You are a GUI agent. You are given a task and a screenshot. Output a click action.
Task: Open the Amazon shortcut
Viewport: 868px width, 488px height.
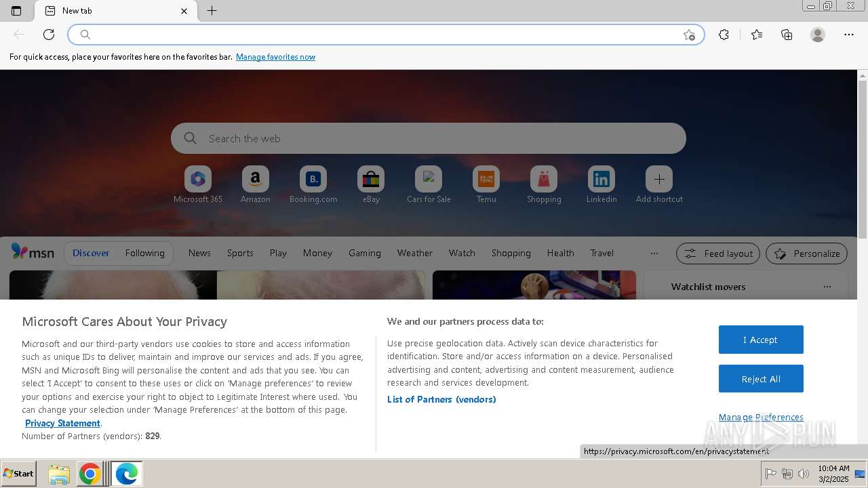point(256,184)
